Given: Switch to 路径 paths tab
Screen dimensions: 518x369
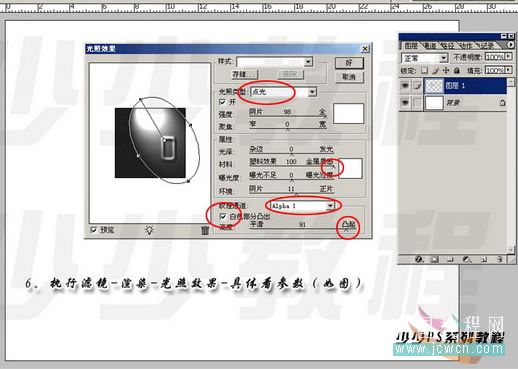Looking at the screenshot, I should 448,45.
